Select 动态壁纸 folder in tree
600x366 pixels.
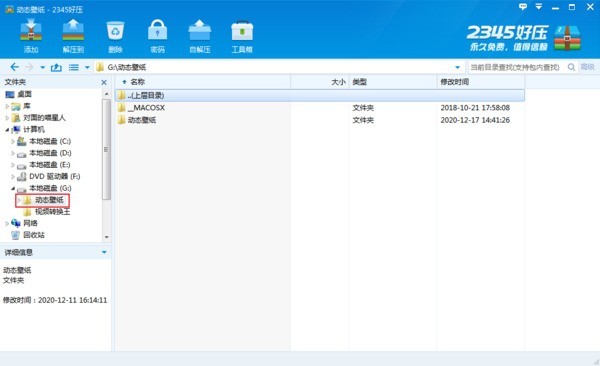pos(49,200)
